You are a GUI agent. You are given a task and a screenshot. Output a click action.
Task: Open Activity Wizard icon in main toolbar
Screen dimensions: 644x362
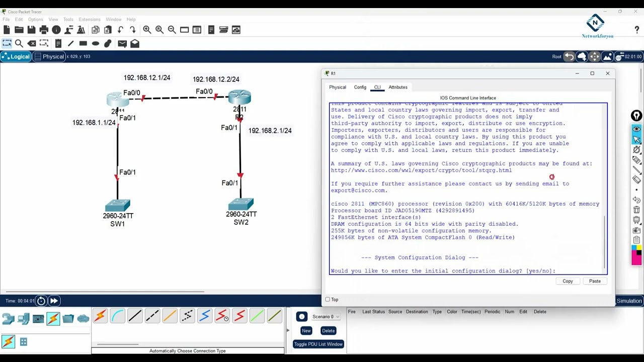pos(81,30)
